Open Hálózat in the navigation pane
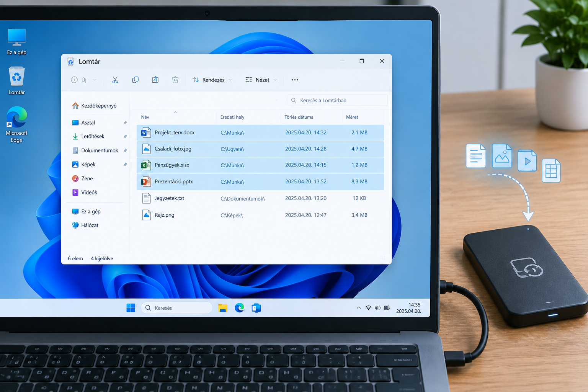The width and height of the screenshot is (588, 392). pos(85,225)
